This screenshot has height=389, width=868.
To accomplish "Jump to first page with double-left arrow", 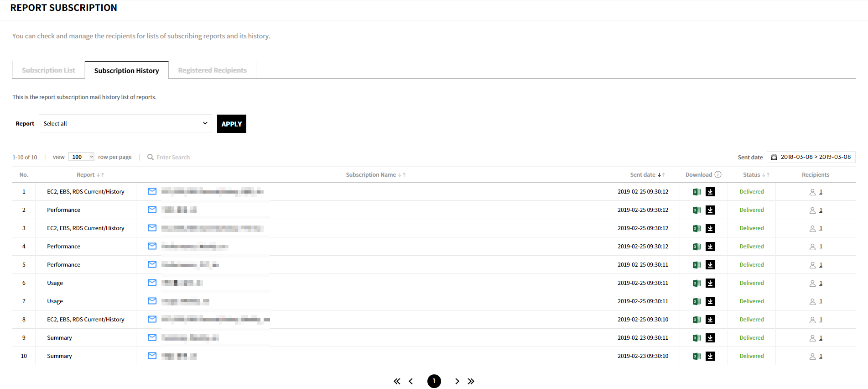I will point(397,381).
